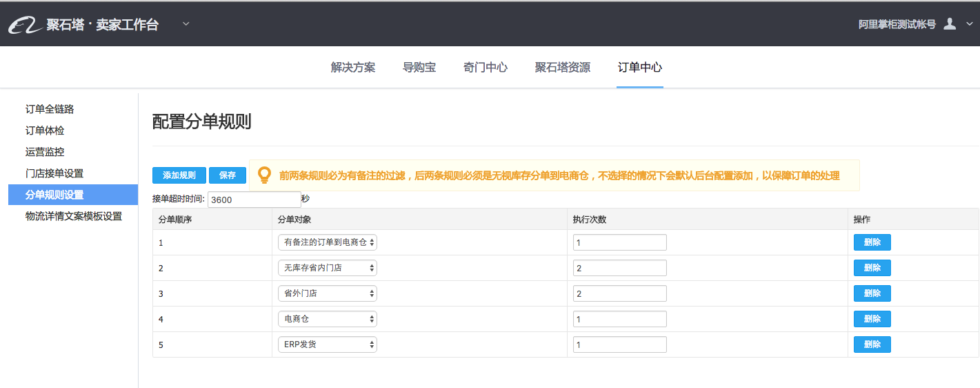This screenshot has width=980, height=388.
Task: Click the lightbulb tip icon
Action: point(264,175)
